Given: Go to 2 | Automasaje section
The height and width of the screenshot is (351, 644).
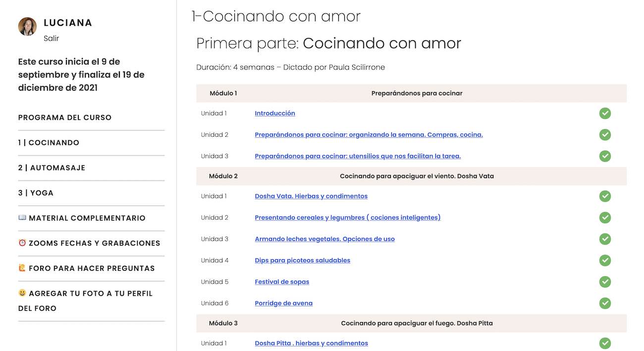Looking at the screenshot, I should point(52,168).
